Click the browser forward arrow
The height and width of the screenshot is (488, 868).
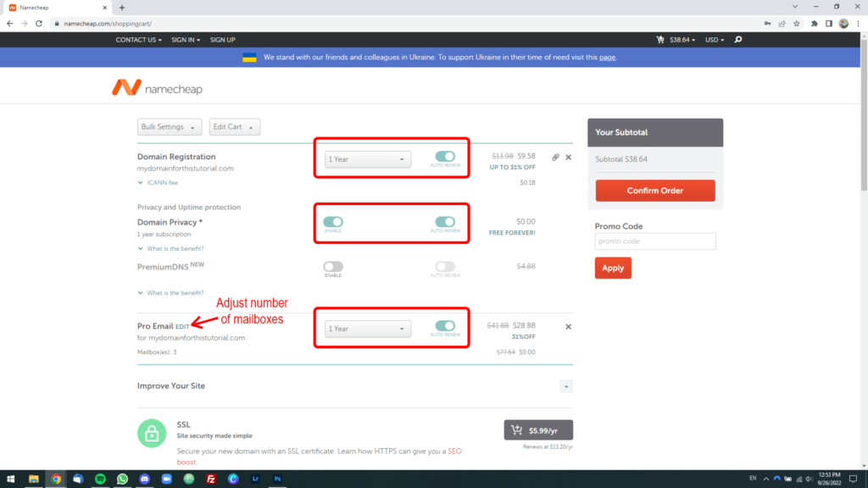coord(25,23)
